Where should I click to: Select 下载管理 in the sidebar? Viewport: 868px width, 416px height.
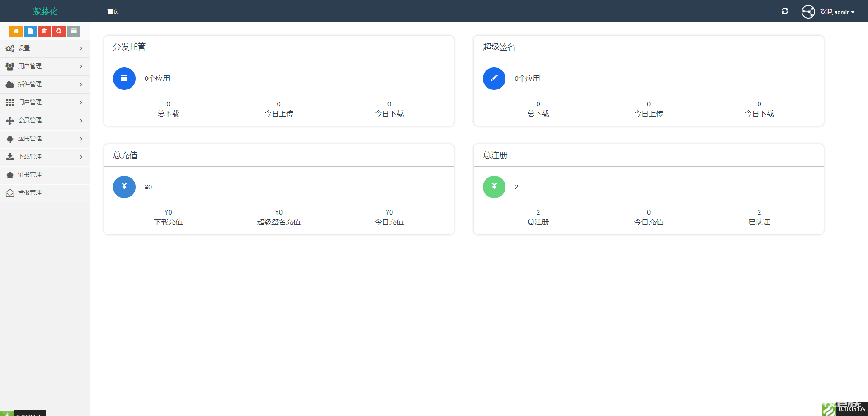tap(45, 157)
